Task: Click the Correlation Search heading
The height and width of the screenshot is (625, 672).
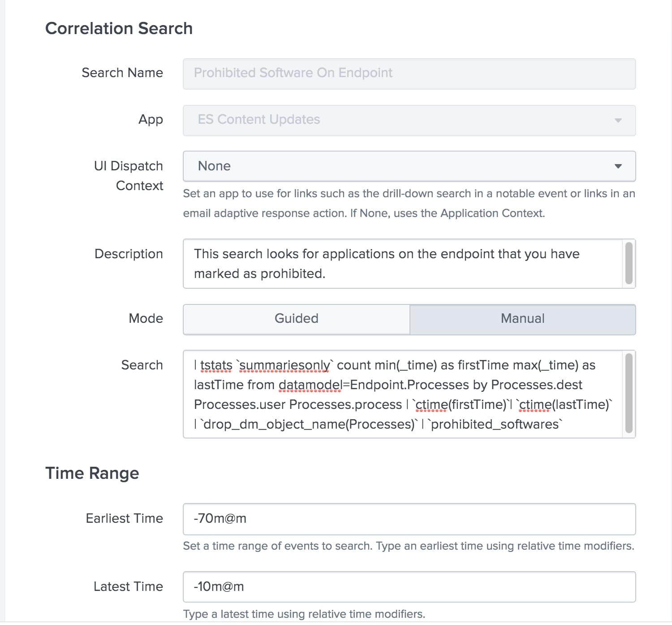Action: (x=119, y=29)
